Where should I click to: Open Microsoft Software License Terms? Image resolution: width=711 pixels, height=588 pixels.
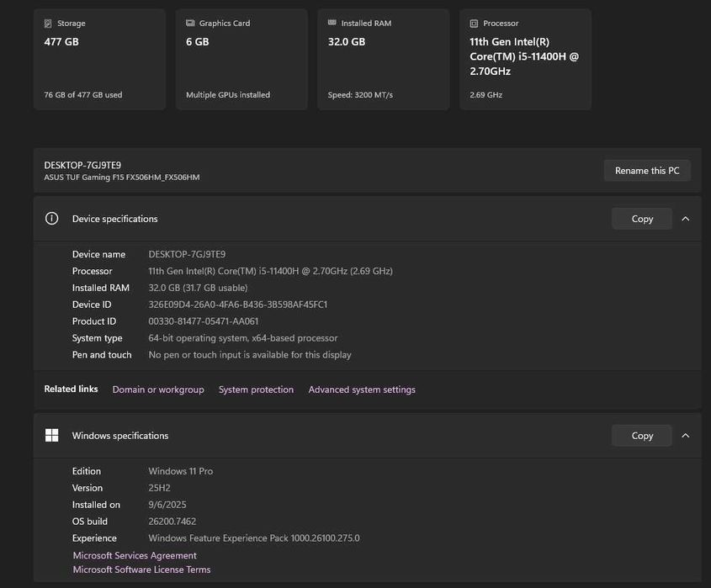coord(141,569)
